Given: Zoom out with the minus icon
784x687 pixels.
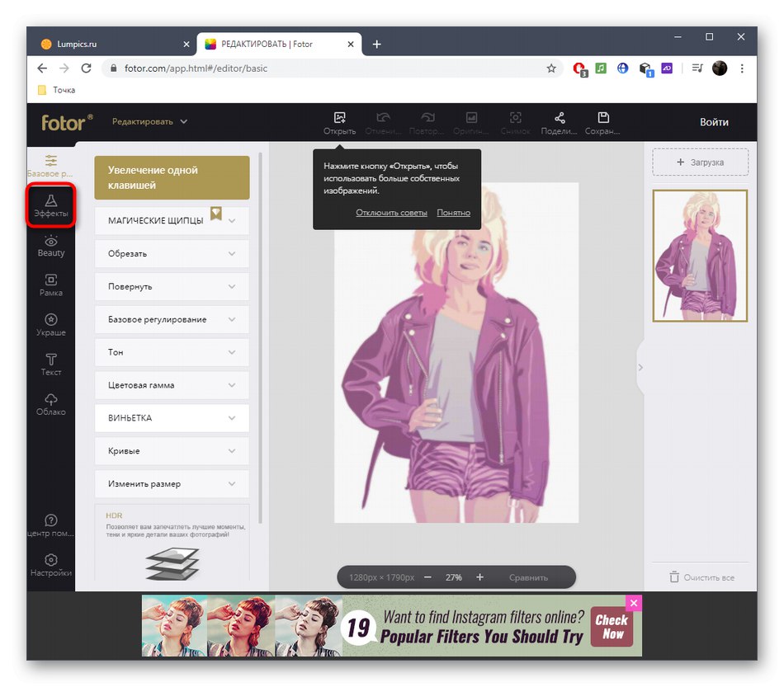Looking at the screenshot, I should click(427, 577).
